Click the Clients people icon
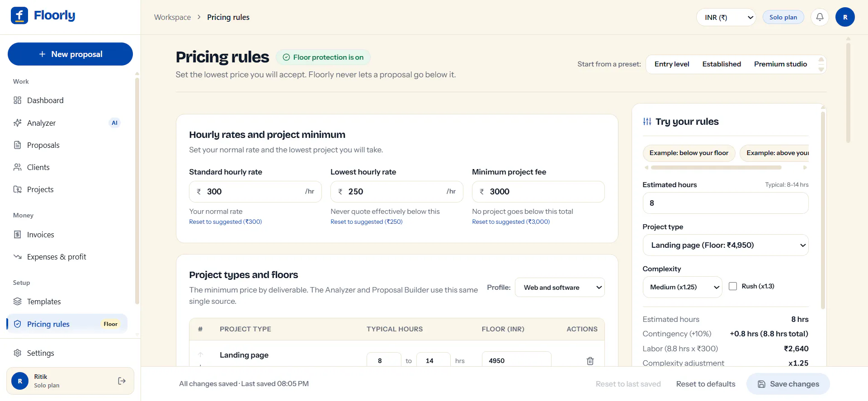Screen dimensions: 868x401 point(18,167)
